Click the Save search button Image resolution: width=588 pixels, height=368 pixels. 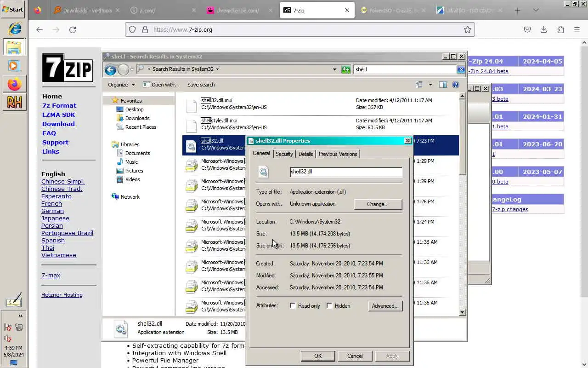pos(201,85)
